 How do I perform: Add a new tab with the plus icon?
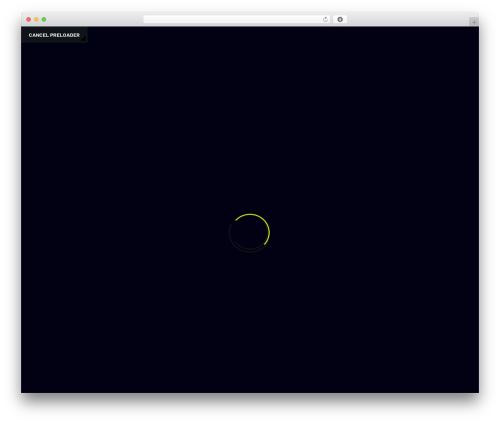point(474,22)
